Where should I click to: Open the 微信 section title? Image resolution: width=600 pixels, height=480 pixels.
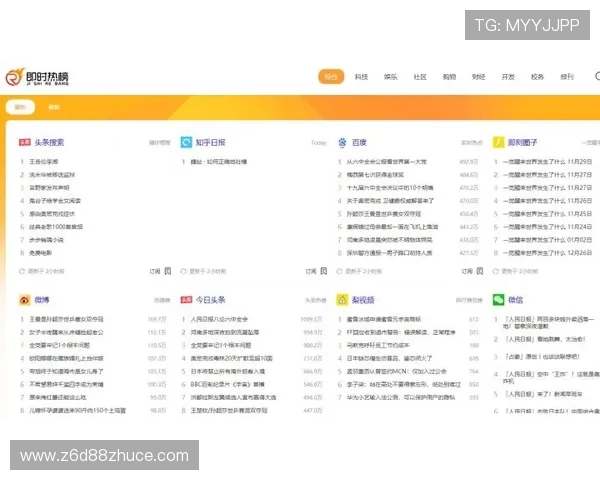(x=515, y=300)
